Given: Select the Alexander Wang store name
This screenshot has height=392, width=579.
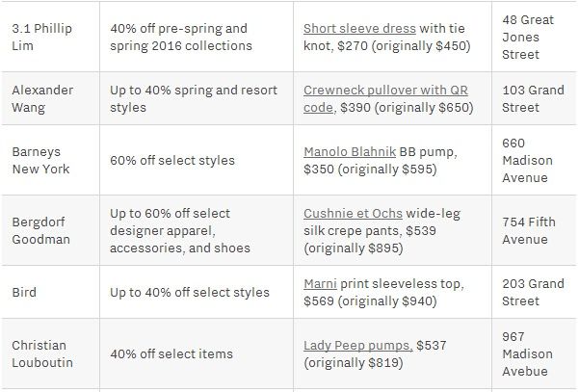Looking at the screenshot, I should 42,98.
